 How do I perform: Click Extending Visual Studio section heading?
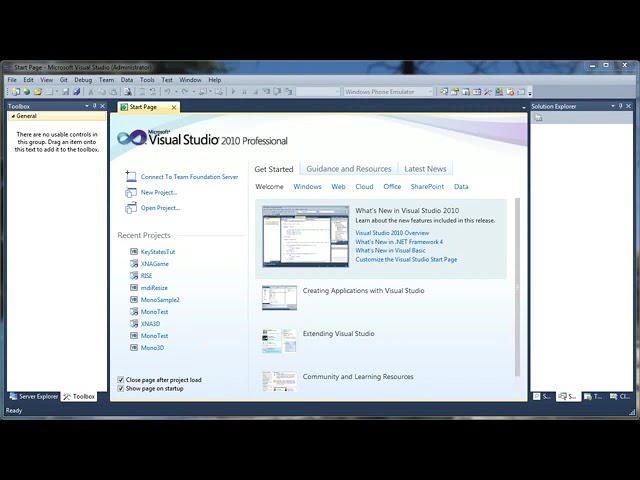point(338,333)
